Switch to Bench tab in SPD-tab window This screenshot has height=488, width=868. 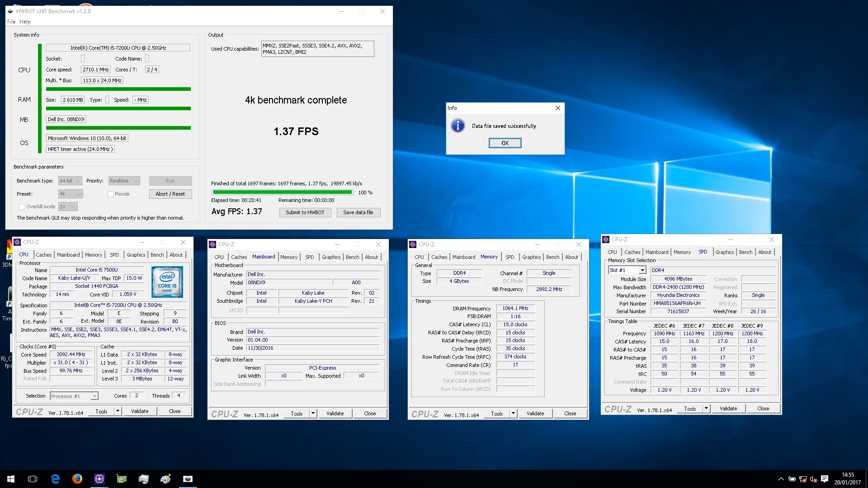click(x=746, y=252)
